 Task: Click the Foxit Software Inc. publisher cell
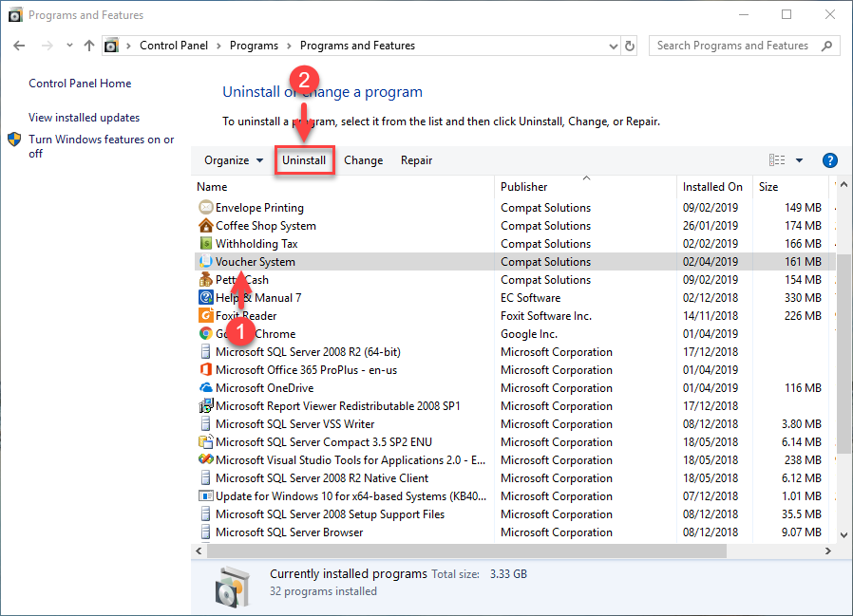(x=545, y=315)
